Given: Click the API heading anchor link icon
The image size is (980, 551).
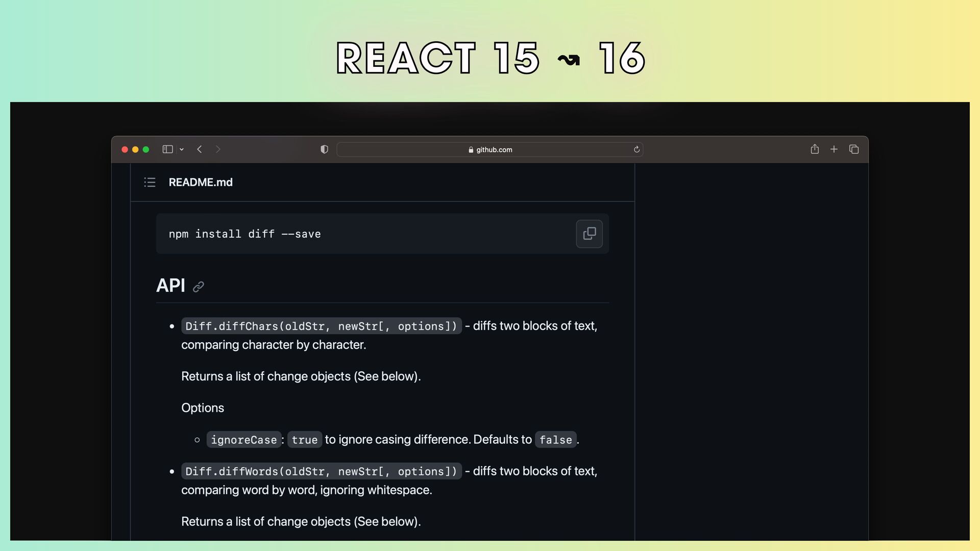Looking at the screenshot, I should (x=199, y=287).
